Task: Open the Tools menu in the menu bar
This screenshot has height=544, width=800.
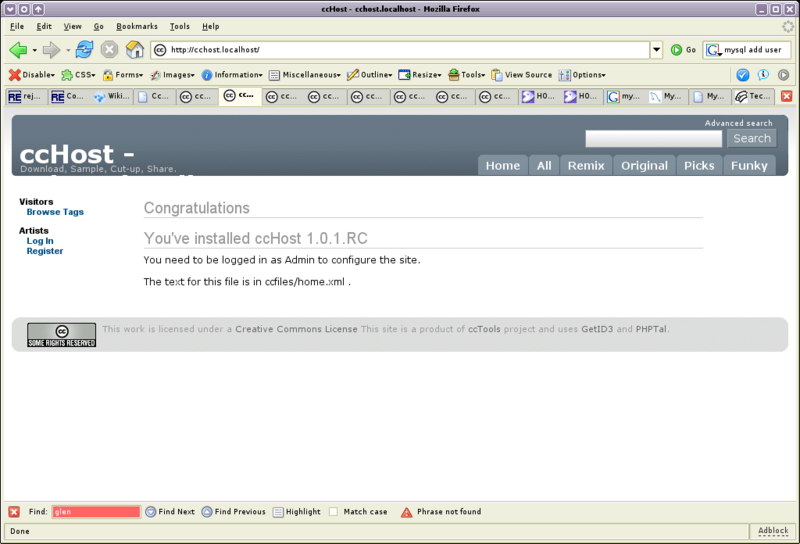Action: click(180, 27)
